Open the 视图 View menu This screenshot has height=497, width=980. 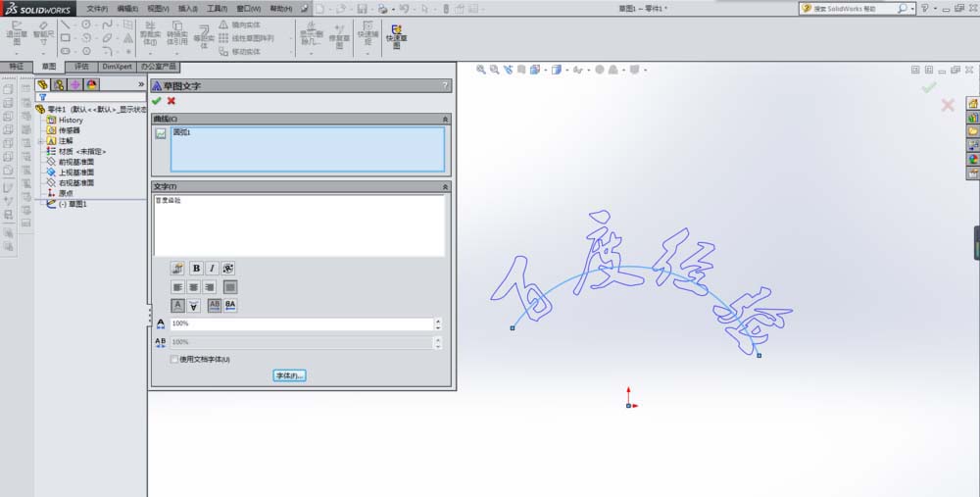coord(158,9)
